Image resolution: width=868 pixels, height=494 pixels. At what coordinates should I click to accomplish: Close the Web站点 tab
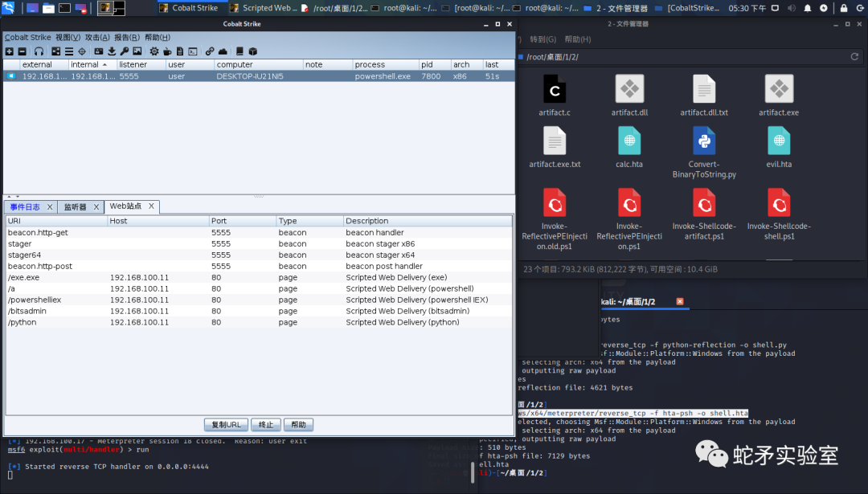pos(151,206)
